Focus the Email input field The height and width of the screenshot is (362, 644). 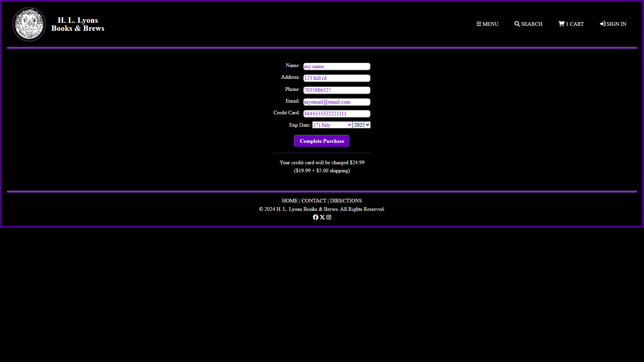337,102
